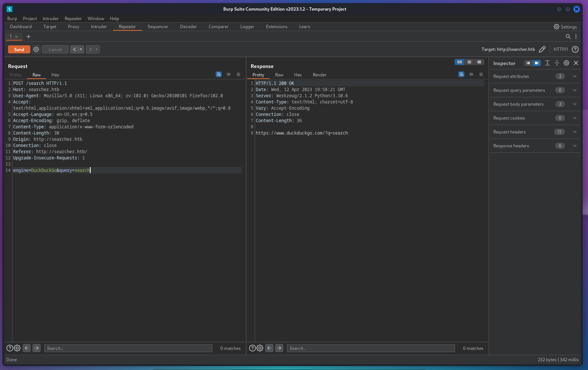Viewport: 588px width, 370px height.
Task: Open request history back dropdown arrow
Action: pyautogui.click(x=81, y=49)
